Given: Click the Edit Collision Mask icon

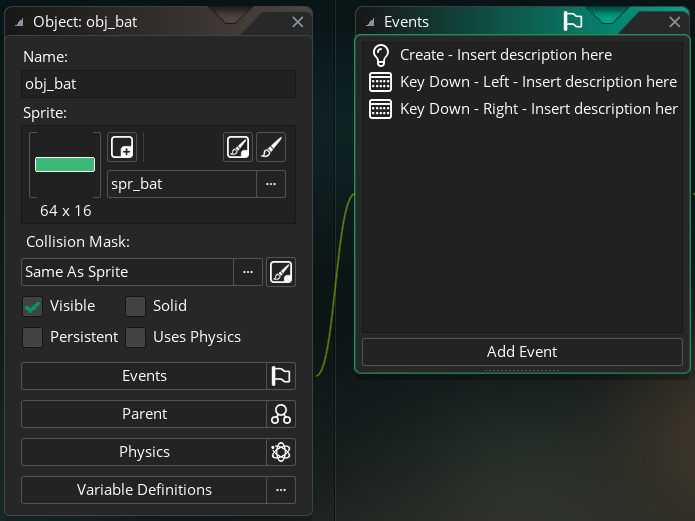Looking at the screenshot, I should 281,272.
